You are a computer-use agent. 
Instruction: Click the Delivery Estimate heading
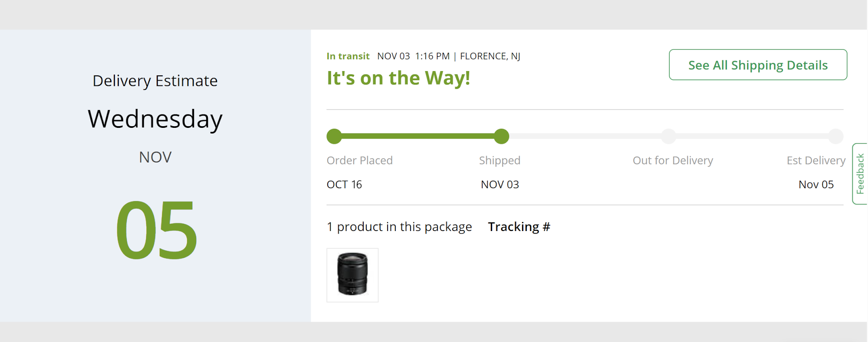[155, 81]
